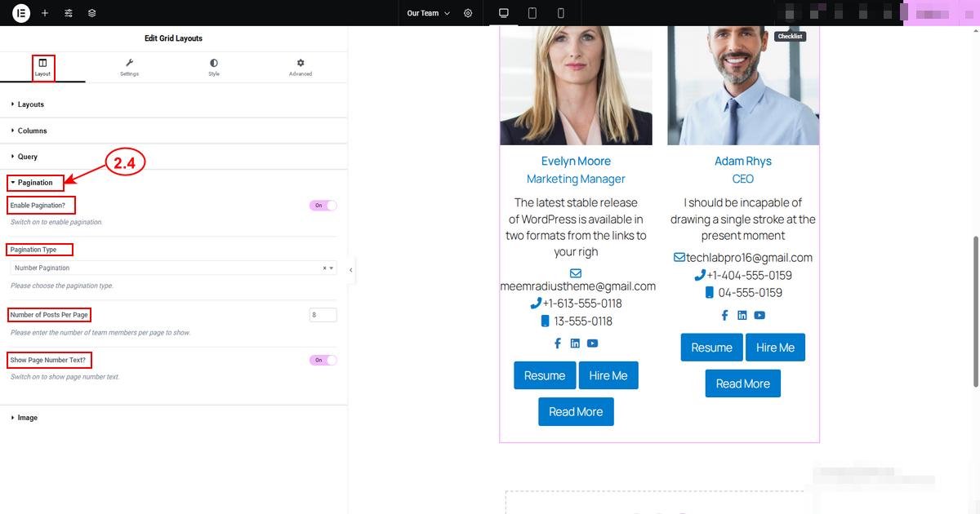The image size is (980, 514).
Task: Switch to mobile preview mode
Action: tap(561, 13)
